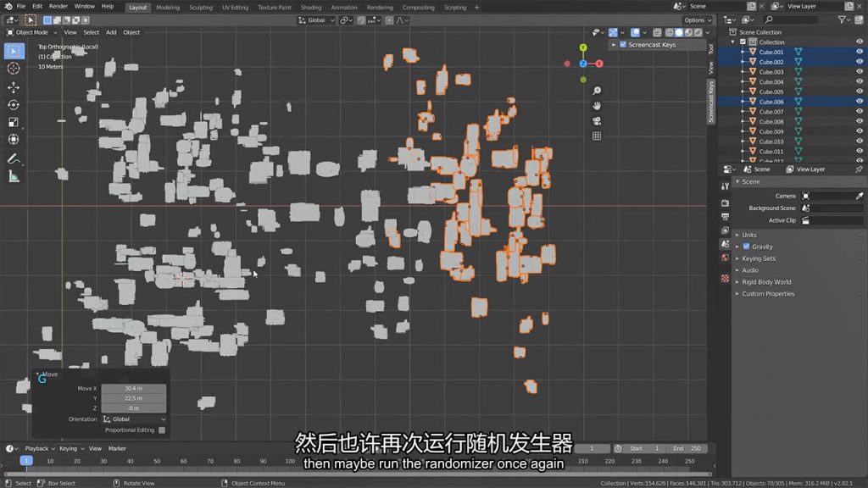Toggle X-ray mode in viewport header

click(x=657, y=33)
